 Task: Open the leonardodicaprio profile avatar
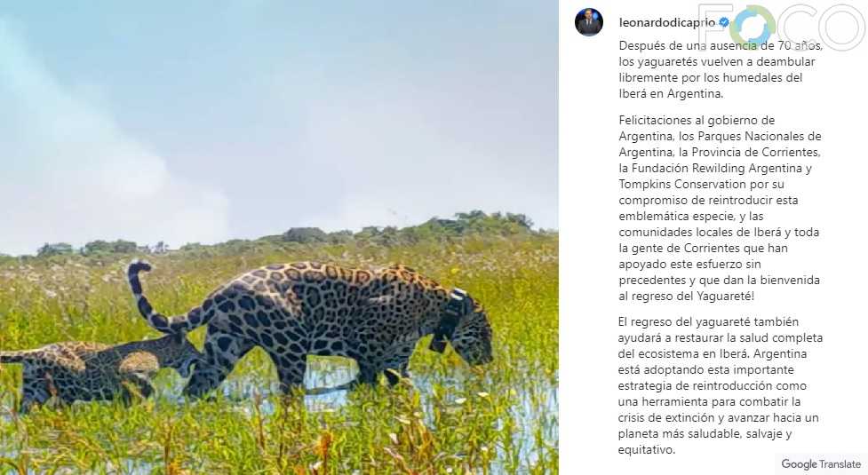coord(588,22)
